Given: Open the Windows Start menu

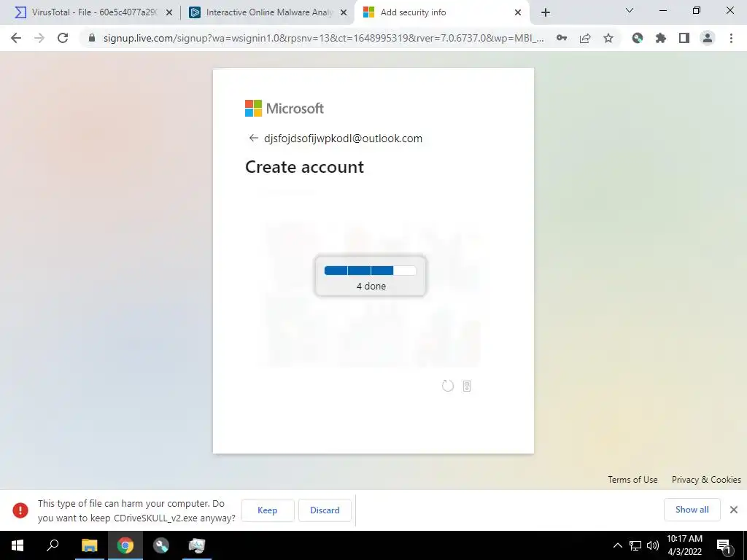Looking at the screenshot, I should (18, 545).
